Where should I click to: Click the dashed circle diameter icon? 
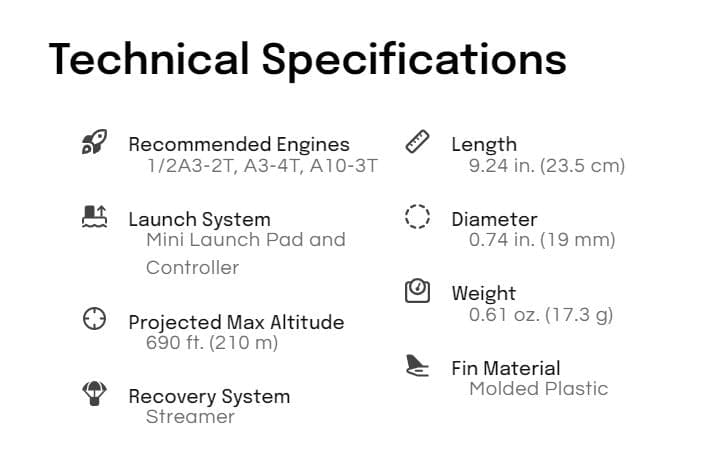417,217
